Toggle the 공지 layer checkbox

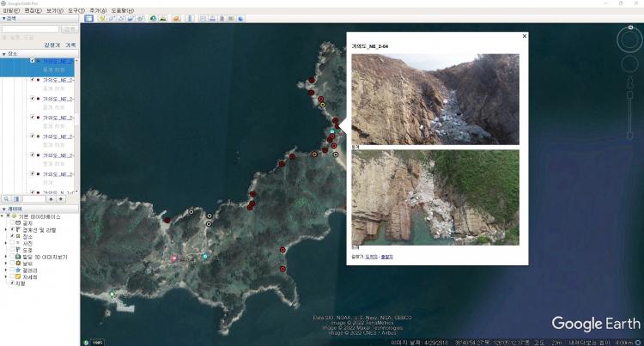click(13, 223)
